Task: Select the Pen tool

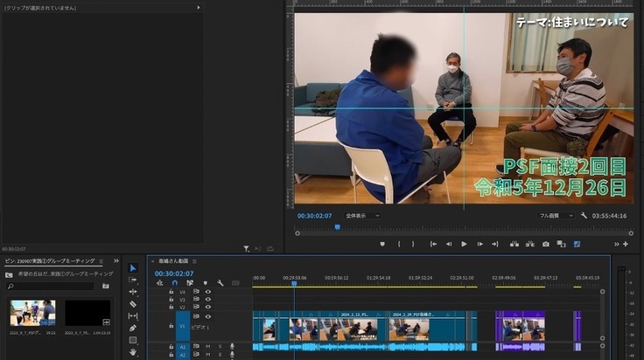Action: [x=133, y=329]
